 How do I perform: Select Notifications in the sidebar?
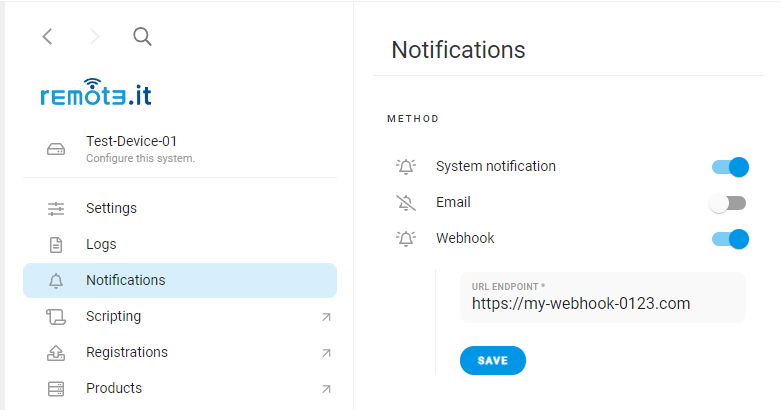(x=180, y=280)
